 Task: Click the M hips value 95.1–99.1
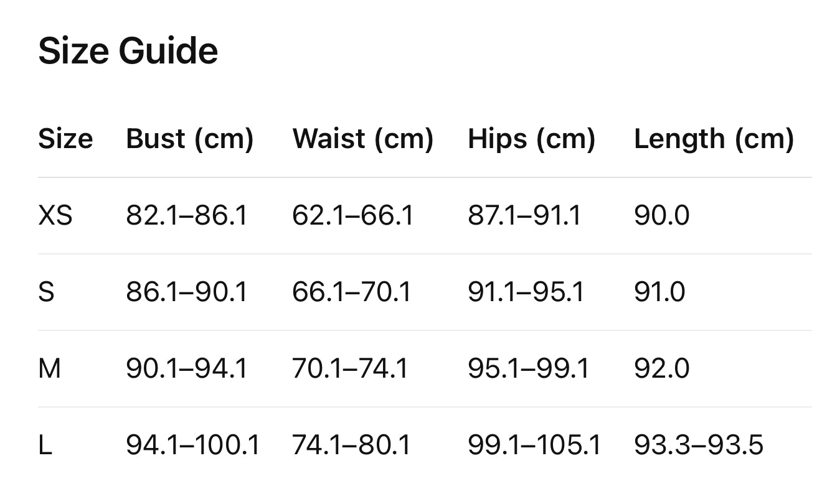[x=528, y=369]
